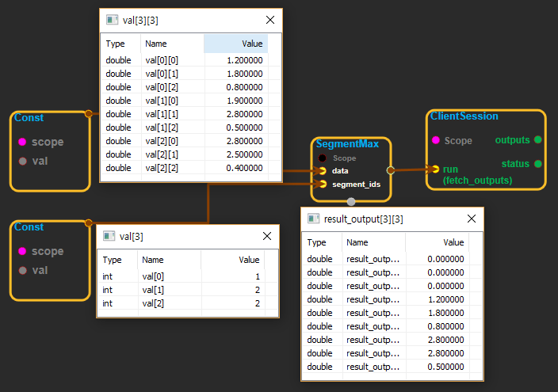Click the SegmentMax output port on right side
This screenshot has height=392, width=558.
(389, 169)
